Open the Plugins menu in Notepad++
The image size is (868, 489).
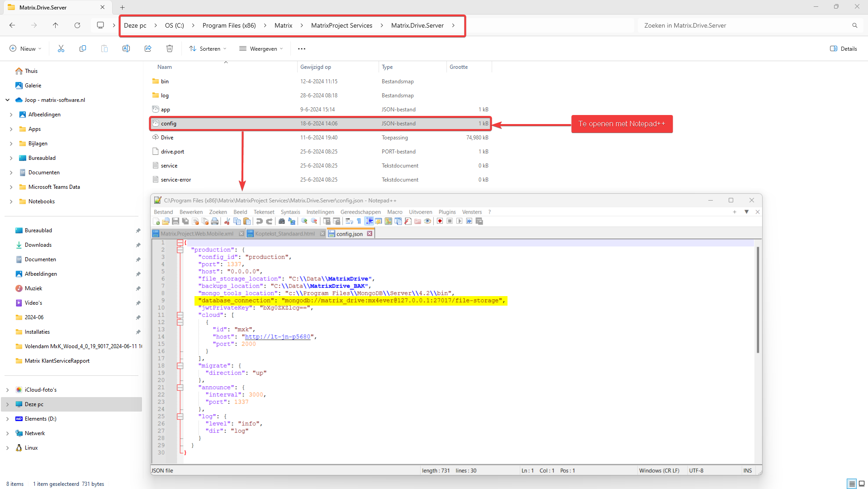(x=447, y=212)
